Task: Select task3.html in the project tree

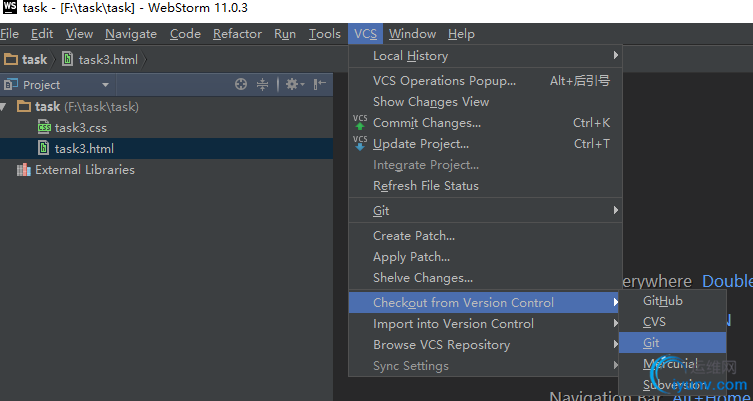Action: click(84, 149)
